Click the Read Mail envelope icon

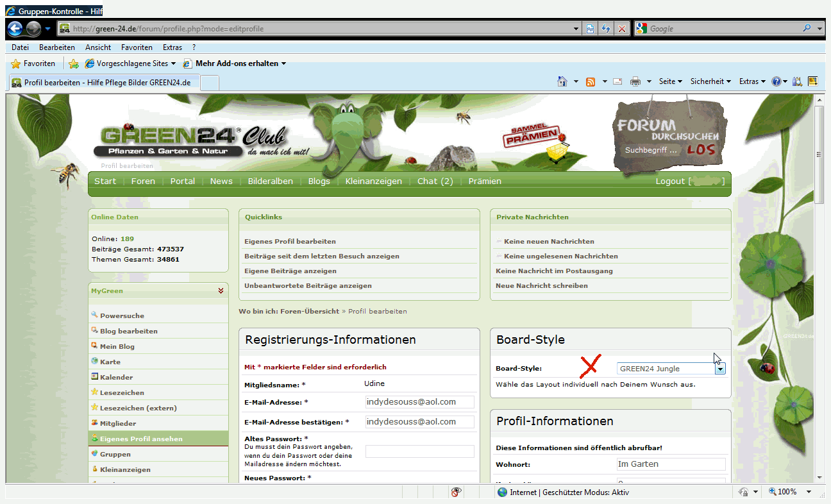pyautogui.click(x=617, y=81)
